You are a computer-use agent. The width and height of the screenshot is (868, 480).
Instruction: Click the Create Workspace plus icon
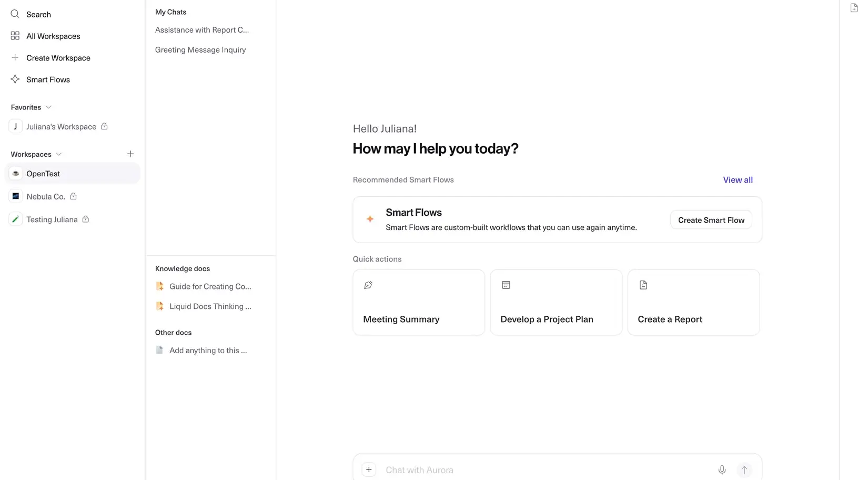(x=15, y=57)
